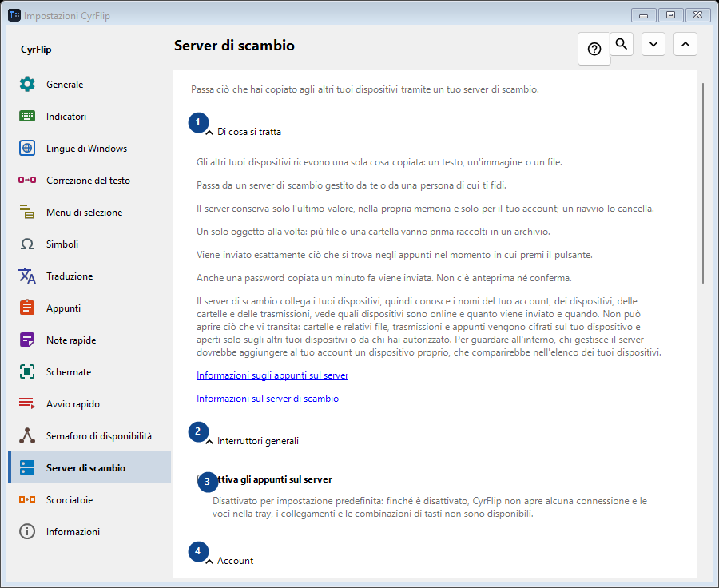
Task: Open the Schermate page
Action: (89, 371)
